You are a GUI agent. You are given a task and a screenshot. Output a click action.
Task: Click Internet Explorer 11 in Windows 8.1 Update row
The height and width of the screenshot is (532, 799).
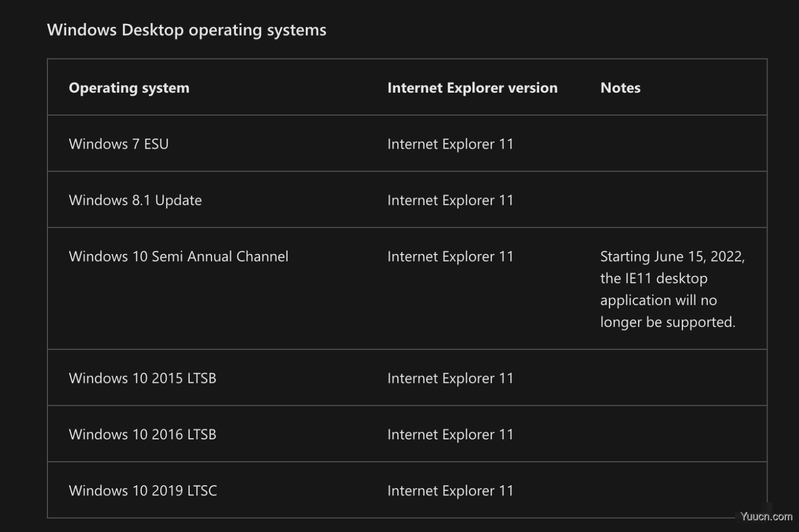coord(450,200)
